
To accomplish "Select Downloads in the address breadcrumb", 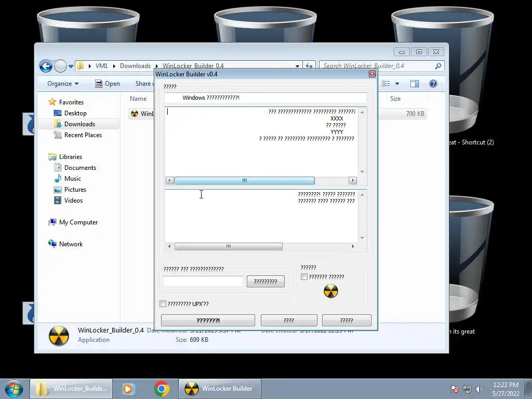I will tap(135, 66).
